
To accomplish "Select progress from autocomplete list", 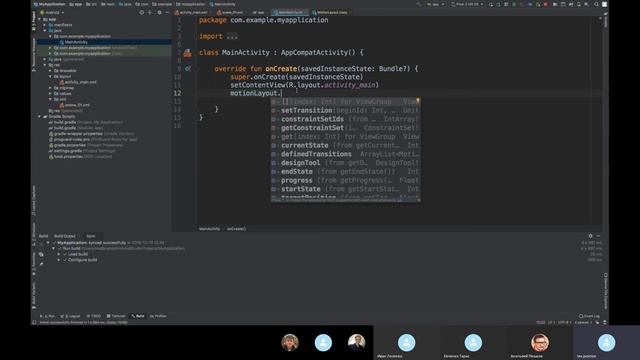I will [345, 180].
